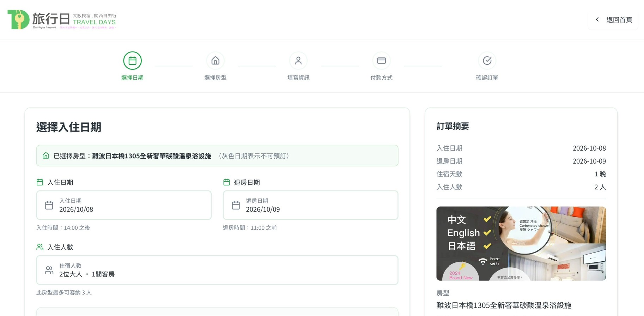The height and width of the screenshot is (316, 644).
Task: Click the calendar icon for 選擇日期 step
Action: point(132,61)
